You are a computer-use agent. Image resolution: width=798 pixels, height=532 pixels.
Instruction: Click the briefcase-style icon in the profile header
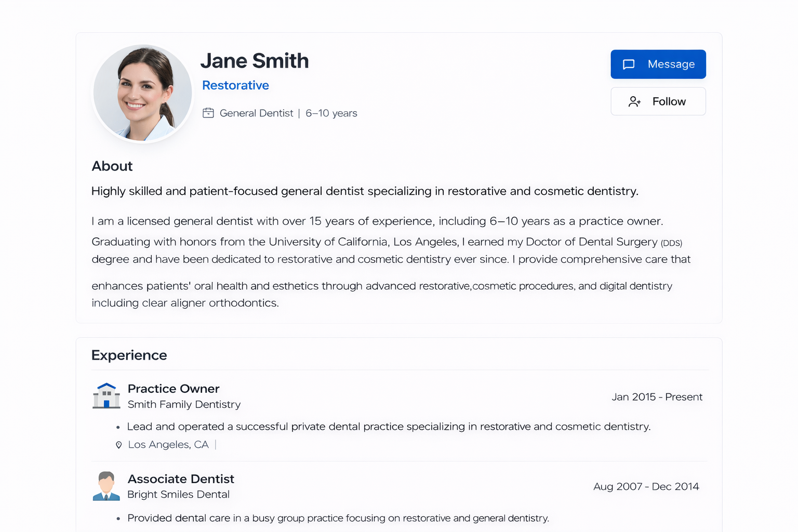[x=209, y=113]
